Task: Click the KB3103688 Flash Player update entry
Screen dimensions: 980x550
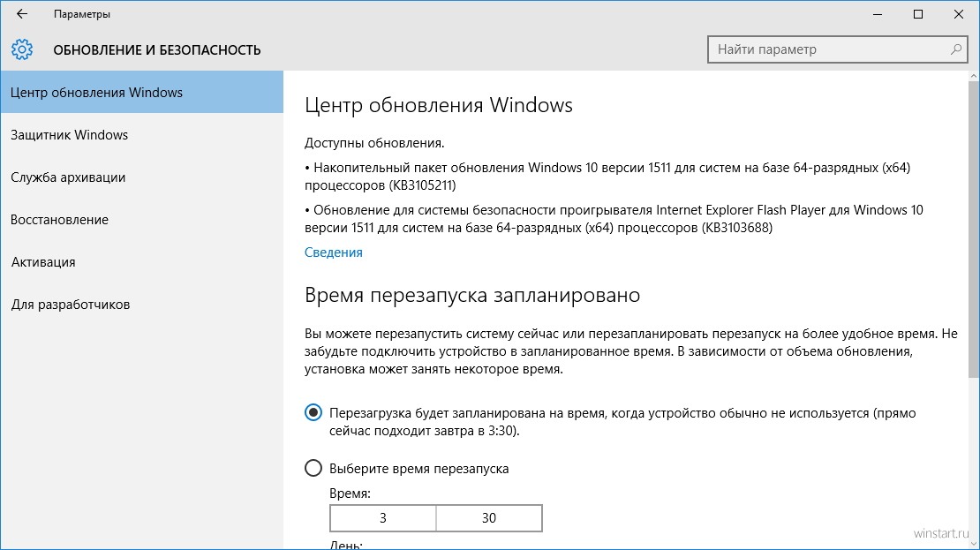Action: (x=614, y=219)
